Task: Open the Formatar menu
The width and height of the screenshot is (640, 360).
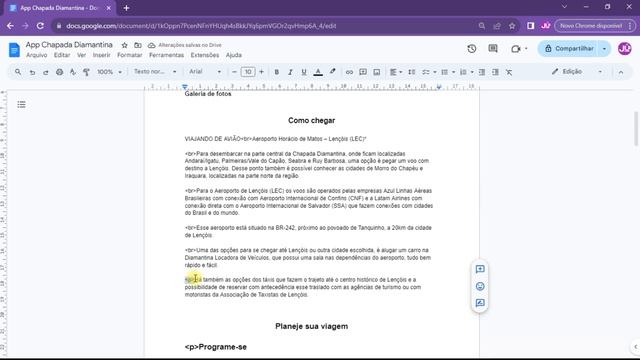Action: click(129, 55)
